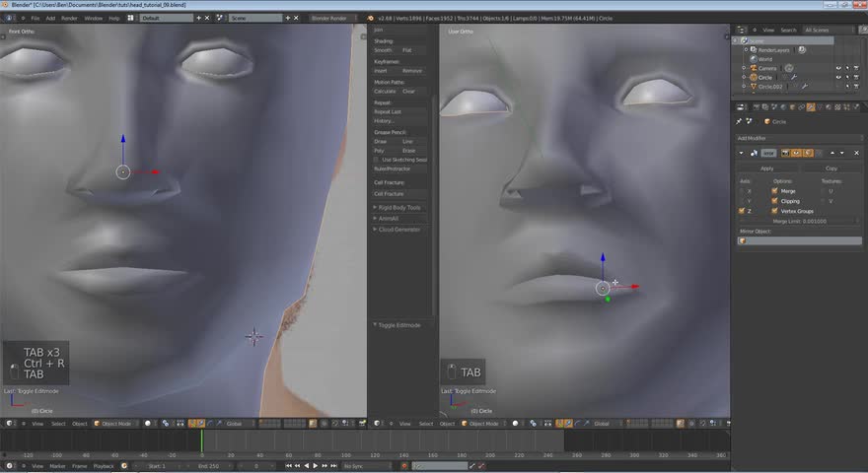The image size is (868, 473).
Task: Toggle modifier display in edit mode
Action: point(808,153)
